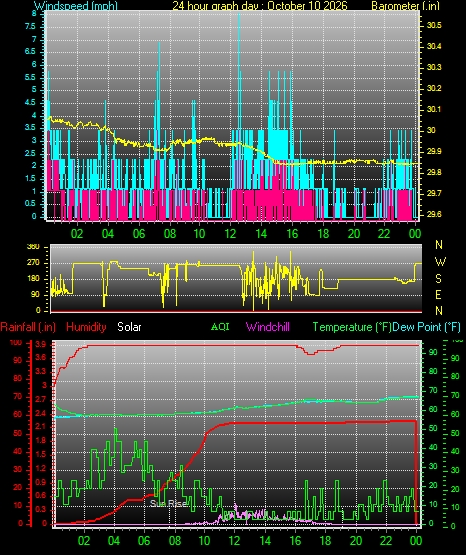Click the "Sun Rise" annotation in the bottom graph
The height and width of the screenshot is (555, 466).
(168, 503)
